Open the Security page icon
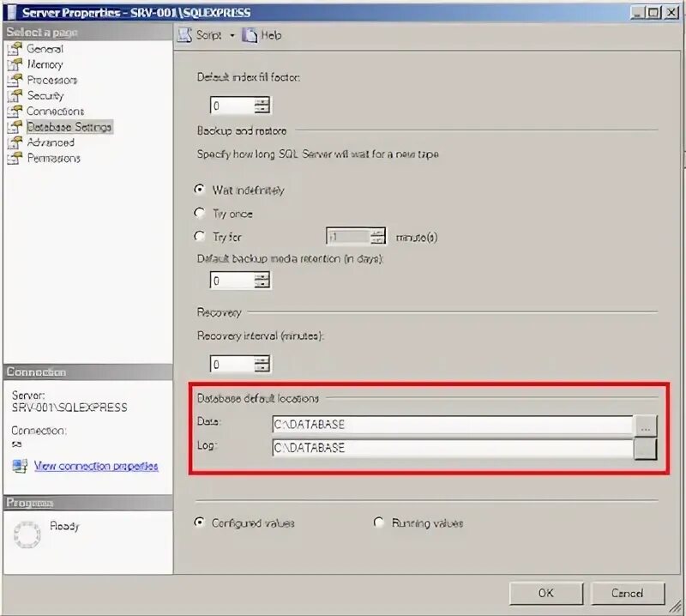 pyautogui.click(x=15, y=95)
